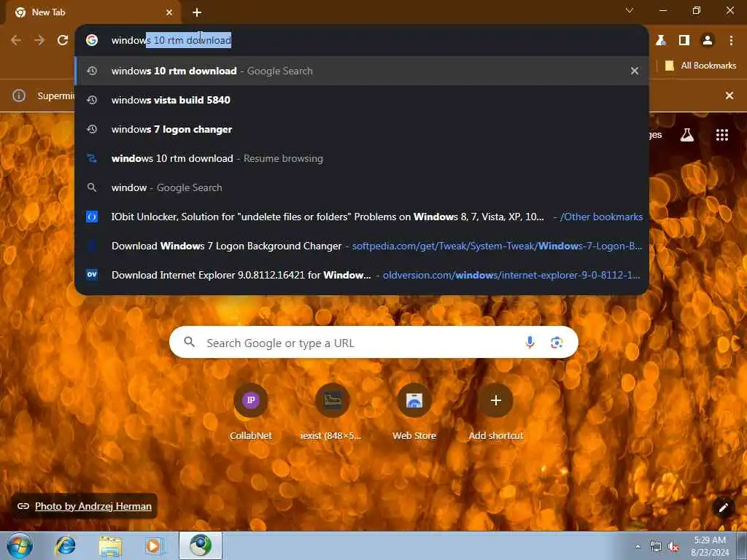Select suggestion windows vista build 5840
Screen dimensions: 747x560
point(362,100)
